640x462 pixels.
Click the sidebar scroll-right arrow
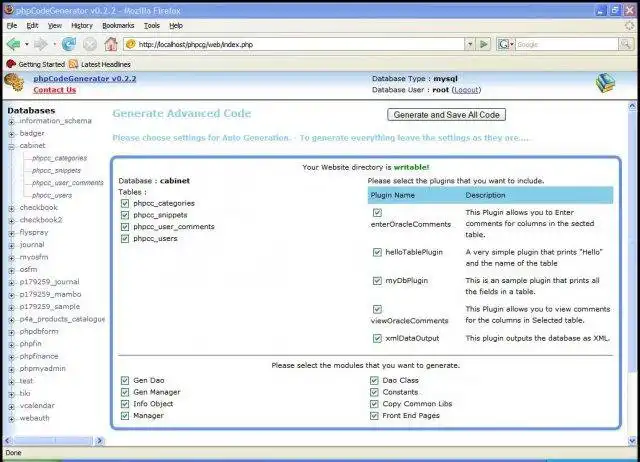click(x=100, y=441)
